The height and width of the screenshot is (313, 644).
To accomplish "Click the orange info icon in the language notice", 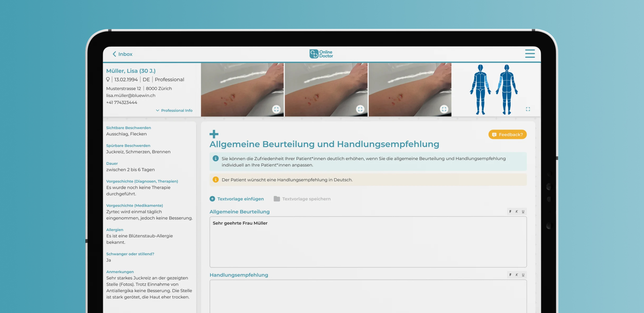I will (216, 180).
